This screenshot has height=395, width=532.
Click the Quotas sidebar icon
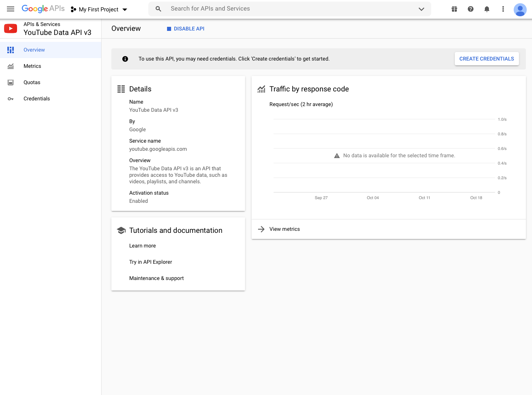click(11, 82)
